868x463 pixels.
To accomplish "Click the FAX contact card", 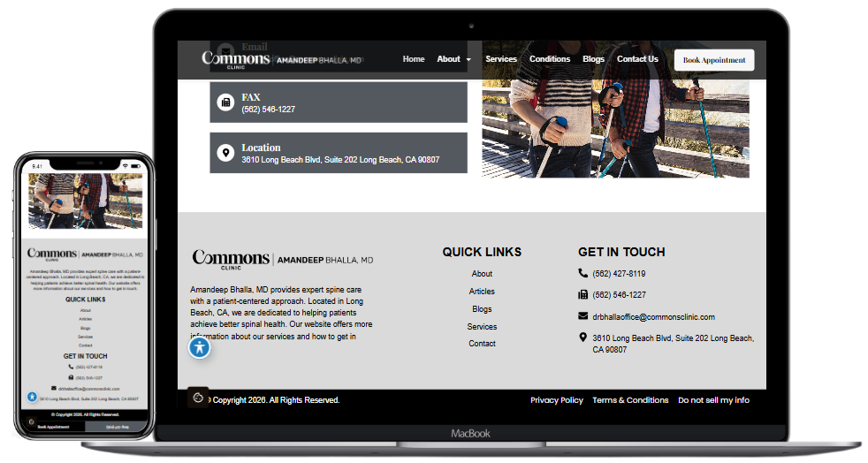I will (339, 102).
